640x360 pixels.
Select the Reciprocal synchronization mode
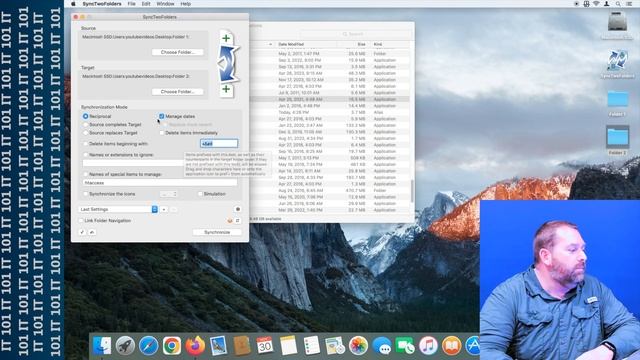(85, 116)
